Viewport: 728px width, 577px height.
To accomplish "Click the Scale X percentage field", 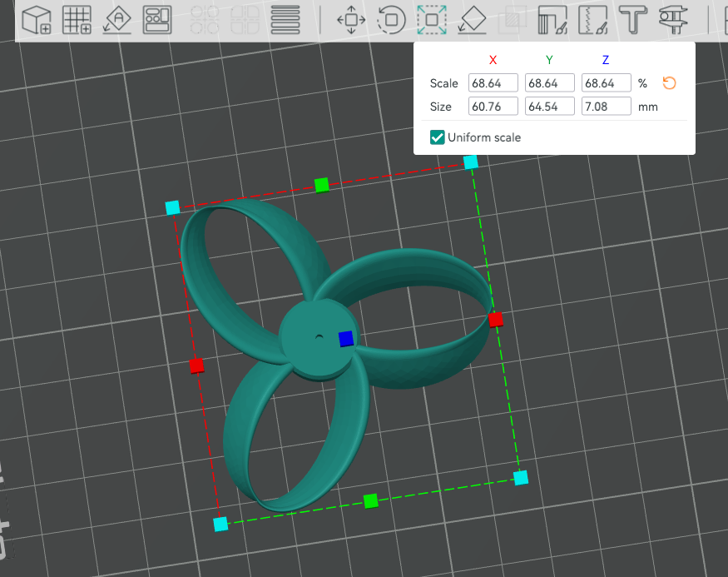I will click(x=493, y=83).
